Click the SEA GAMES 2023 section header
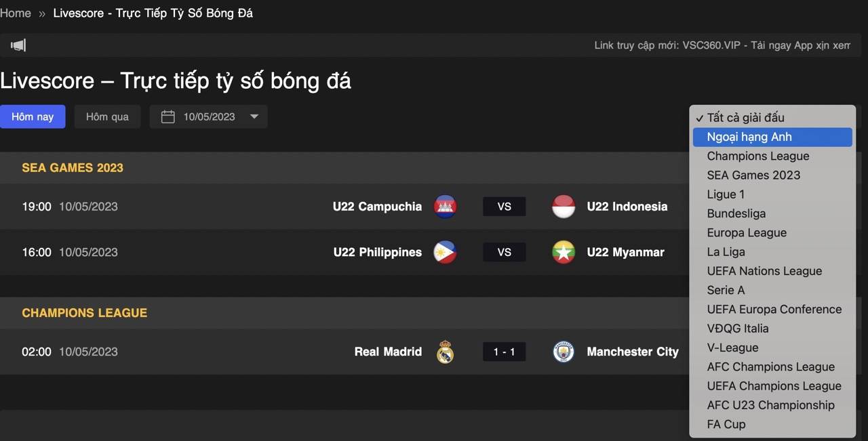868x441 pixels. point(73,168)
